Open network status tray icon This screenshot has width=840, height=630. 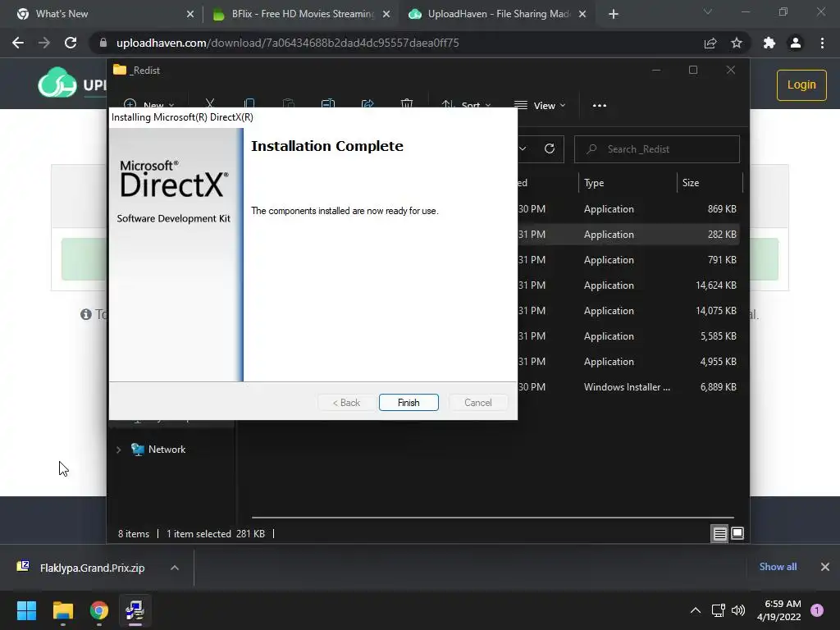[718, 610]
